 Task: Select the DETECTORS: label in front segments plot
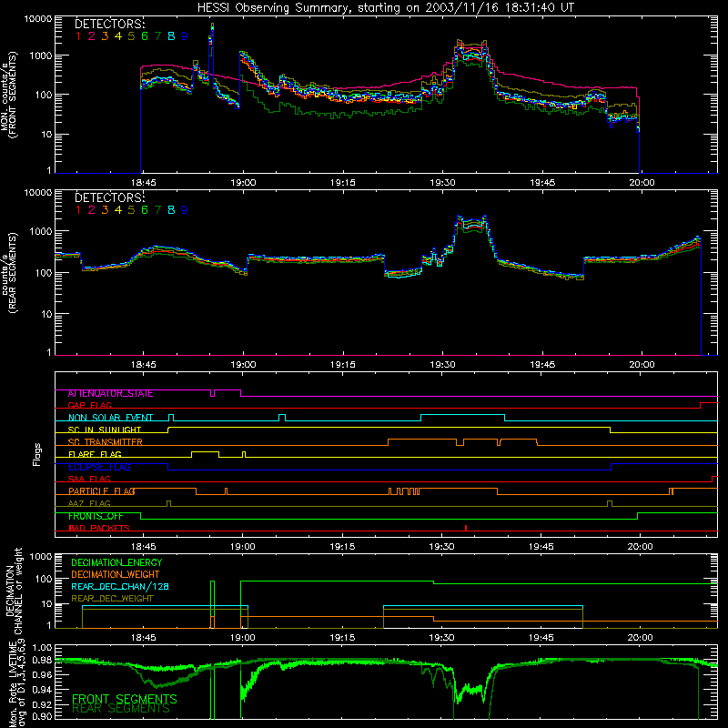point(109,24)
